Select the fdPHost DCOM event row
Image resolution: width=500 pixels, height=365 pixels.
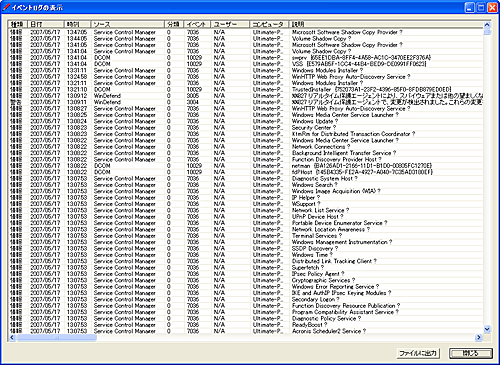(246, 172)
